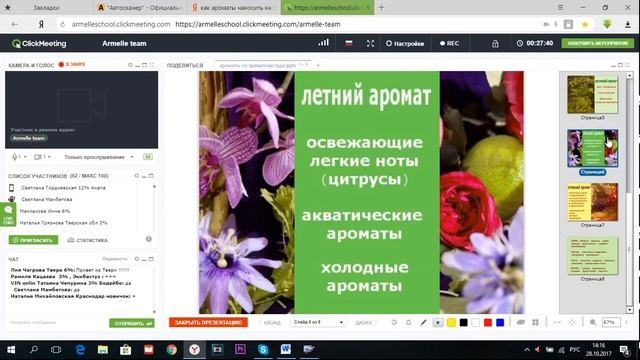The height and width of the screenshot is (360, 640).
Task: Select the pointer shape tool
Action: [x=438, y=322]
